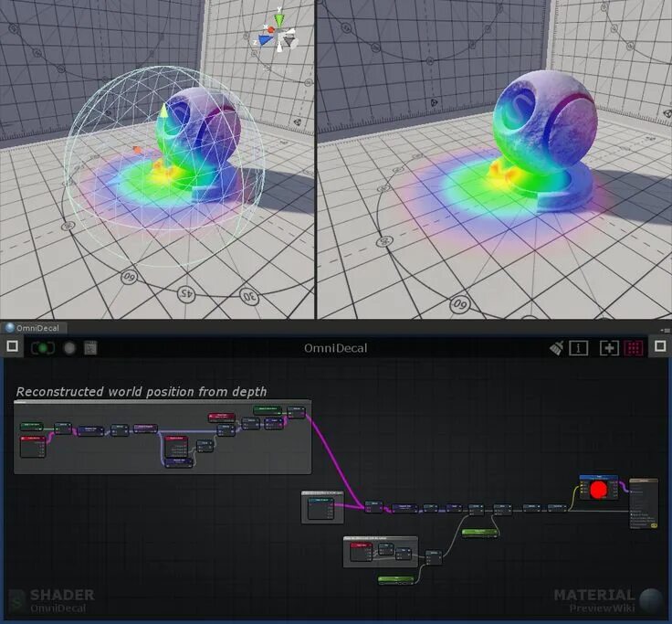The image size is (672, 624).
Task: Select the master output node at far right
Action: [x=644, y=503]
